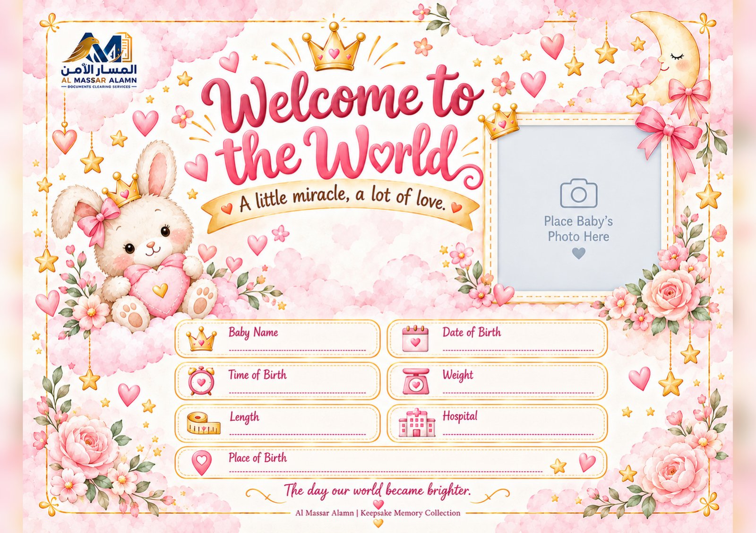Screen dimensions: 756x533
Task: Click the calendar icon beside Date of Birth
Action: coord(415,339)
